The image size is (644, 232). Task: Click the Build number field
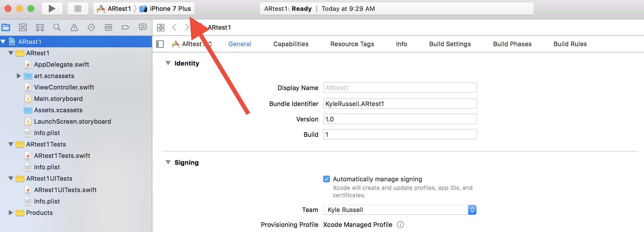click(x=400, y=135)
